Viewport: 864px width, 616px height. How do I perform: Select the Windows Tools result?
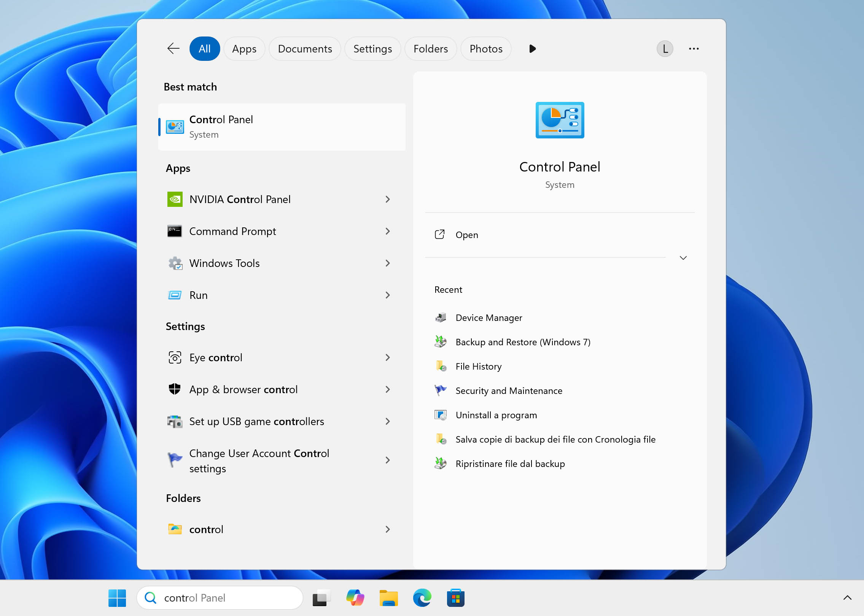click(282, 263)
